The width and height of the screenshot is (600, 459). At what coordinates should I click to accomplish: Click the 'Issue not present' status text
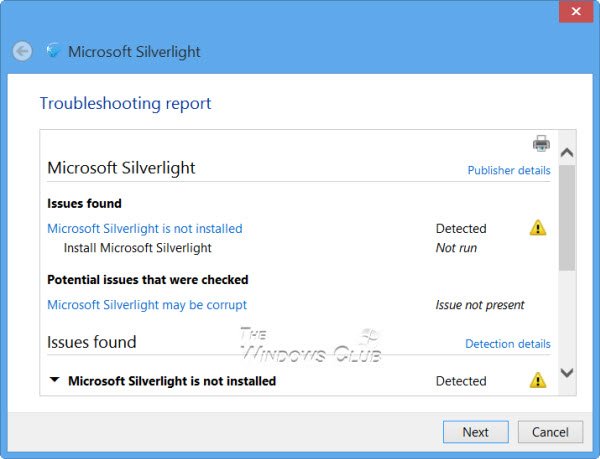[479, 305]
